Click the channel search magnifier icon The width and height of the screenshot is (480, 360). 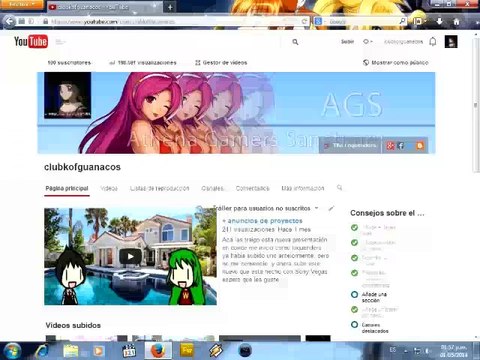click(339, 188)
